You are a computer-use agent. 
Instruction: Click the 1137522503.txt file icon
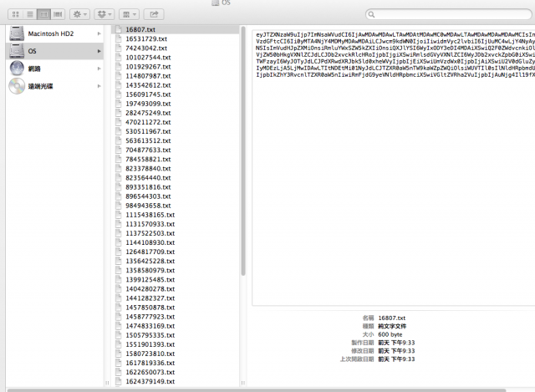pos(119,232)
